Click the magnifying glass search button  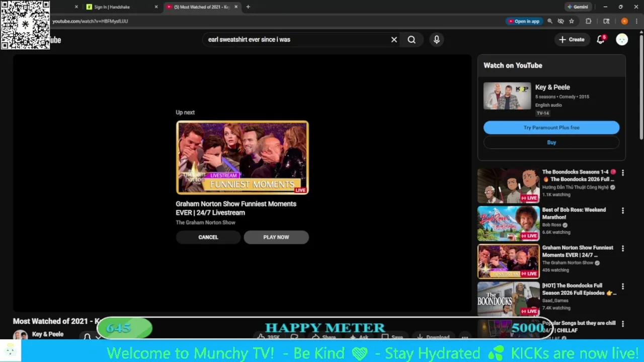tap(412, 40)
